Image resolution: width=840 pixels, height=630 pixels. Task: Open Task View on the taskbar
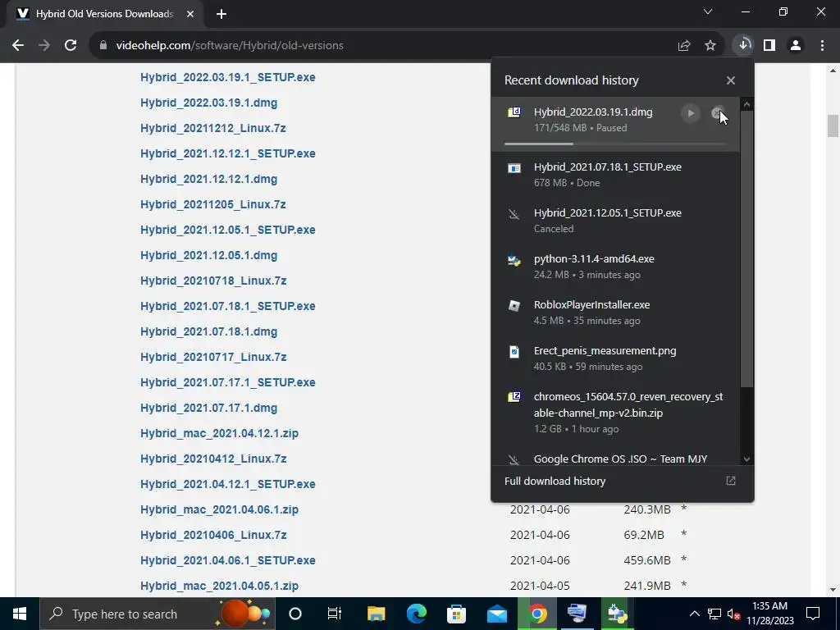click(x=335, y=614)
